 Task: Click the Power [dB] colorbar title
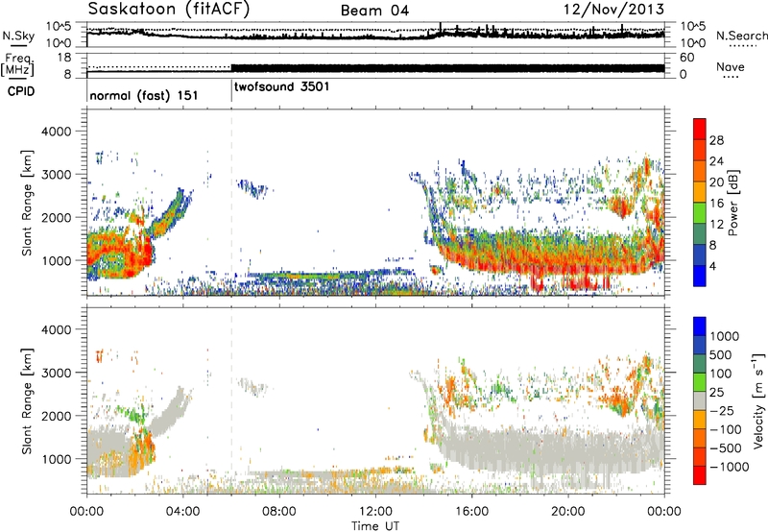(733, 203)
